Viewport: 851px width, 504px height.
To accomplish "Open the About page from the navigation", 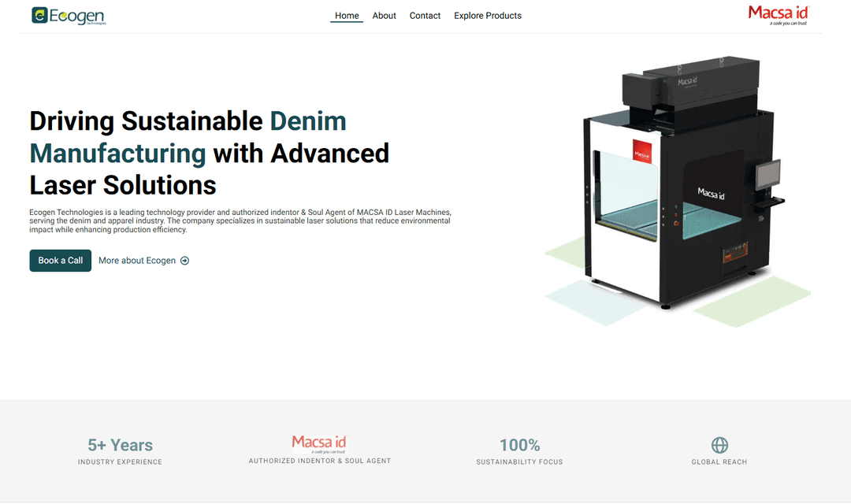I will (384, 16).
